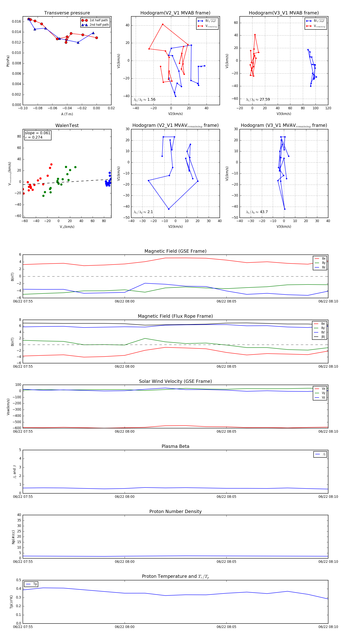Screen dimensions: 351x644
Task: Click the '1st half path' legend entry
Action: tap(95, 20)
